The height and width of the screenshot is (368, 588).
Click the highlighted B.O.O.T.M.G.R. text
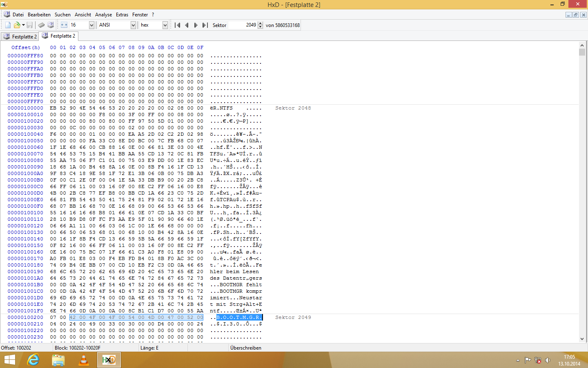click(x=239, y=317)
